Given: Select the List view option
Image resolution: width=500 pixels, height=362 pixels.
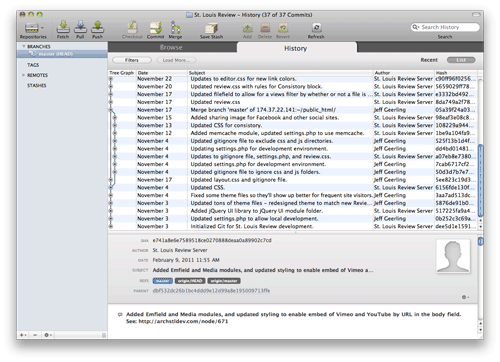Looking at the screenshot, I should [461, 60].
